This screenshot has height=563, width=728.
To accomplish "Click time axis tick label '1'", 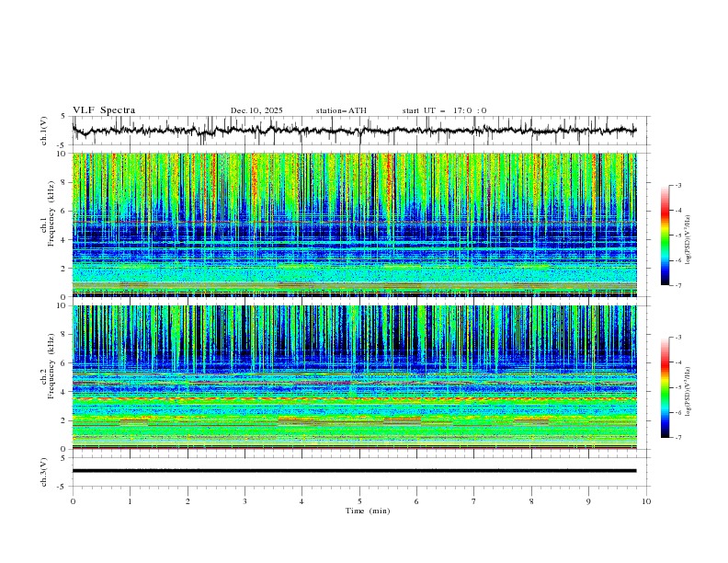I will 130,501.
